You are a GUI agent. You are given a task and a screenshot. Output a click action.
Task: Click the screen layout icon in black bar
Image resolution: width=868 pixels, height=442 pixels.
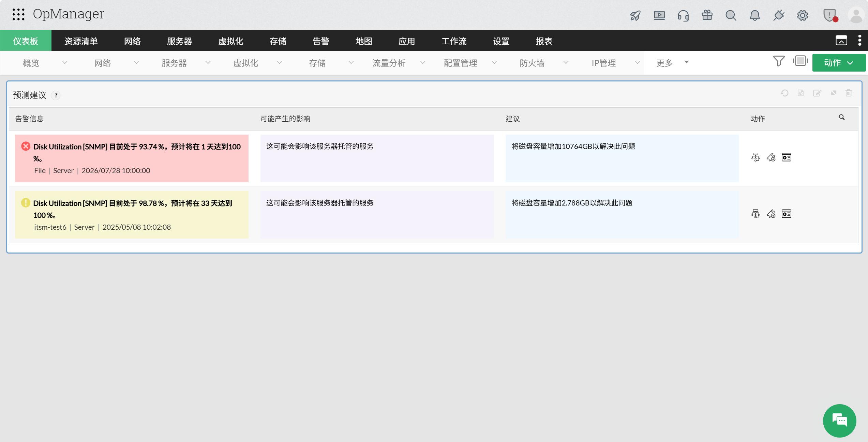tap(841, 40)
